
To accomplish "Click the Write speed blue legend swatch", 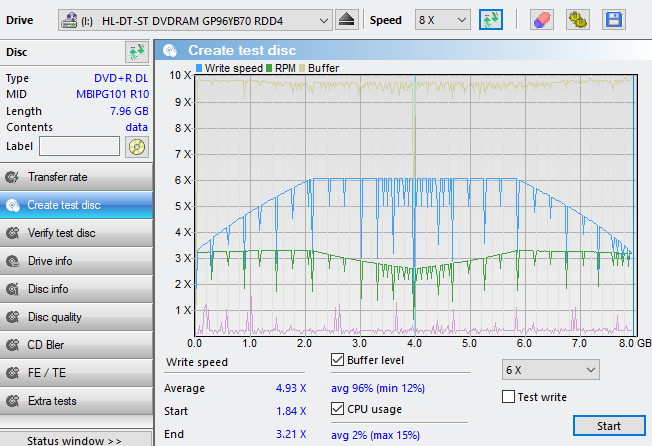I will tap(199, 68).
